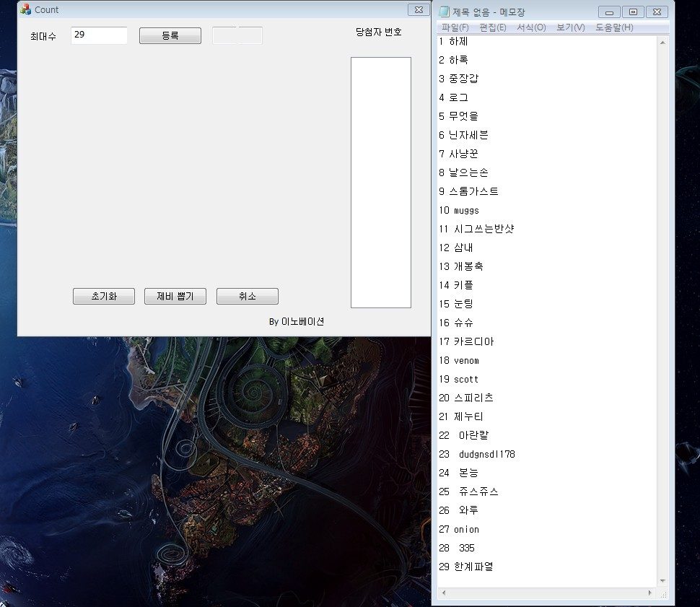Click the line '18 venom' in Notepad
Screen dimensions: 700x607
pyautogui.click(x=459, y=360)
